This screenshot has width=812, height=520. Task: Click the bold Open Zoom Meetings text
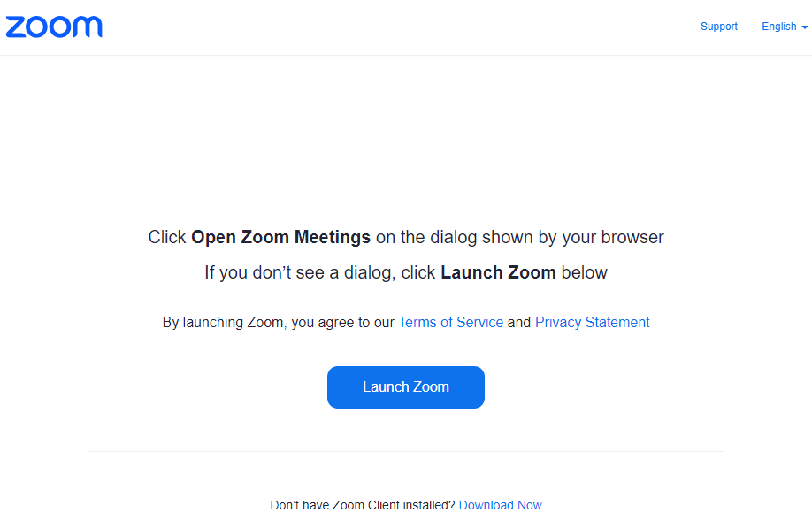(280, 237)
